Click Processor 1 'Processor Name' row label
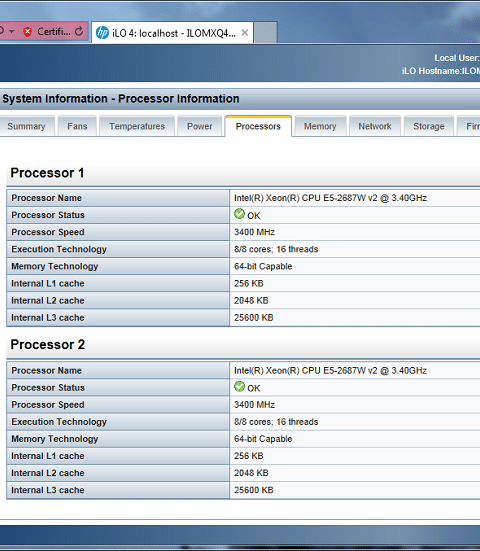 point(46,198)
